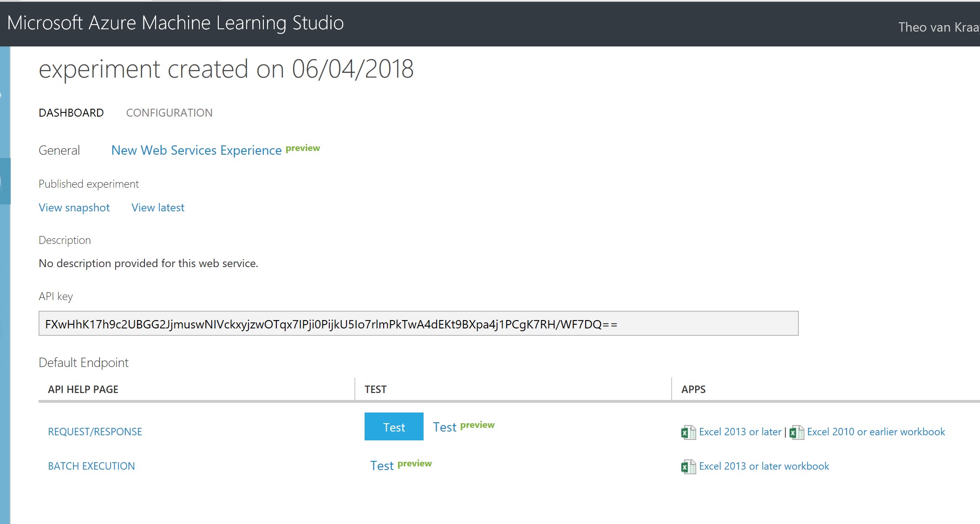
Task: Click the Microsoft Azure Machine Learning Studio title
Action: (176, 22)
